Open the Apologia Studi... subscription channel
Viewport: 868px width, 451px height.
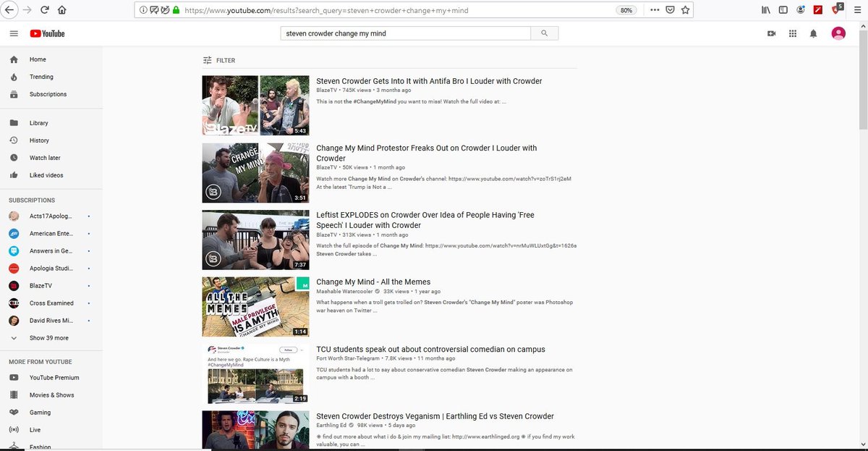(x=51, y=269)
